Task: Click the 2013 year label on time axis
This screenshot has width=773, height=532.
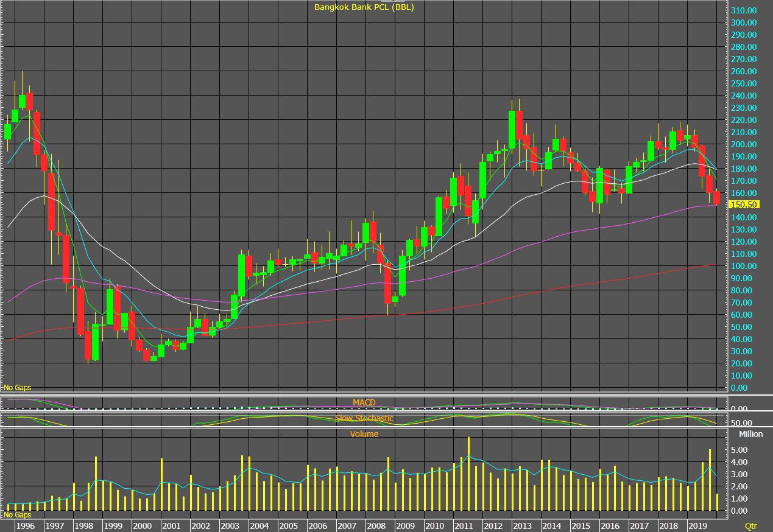Action: click(522, 526)
